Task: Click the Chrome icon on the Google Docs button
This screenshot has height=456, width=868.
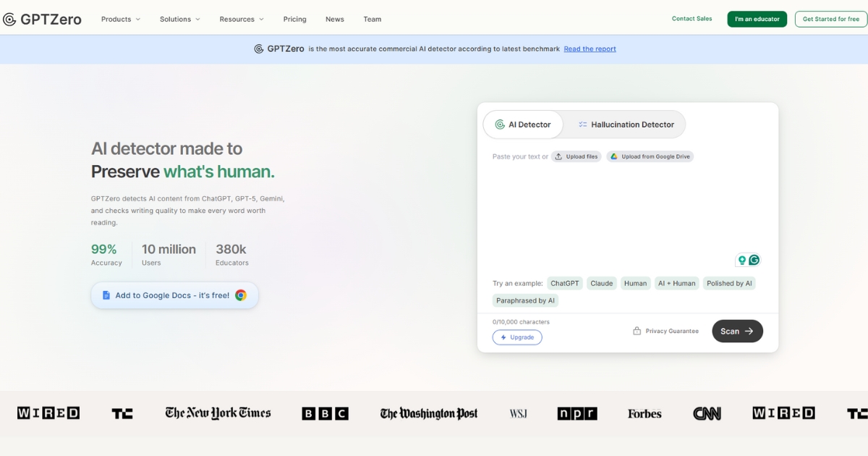Action: pos(242,295)
